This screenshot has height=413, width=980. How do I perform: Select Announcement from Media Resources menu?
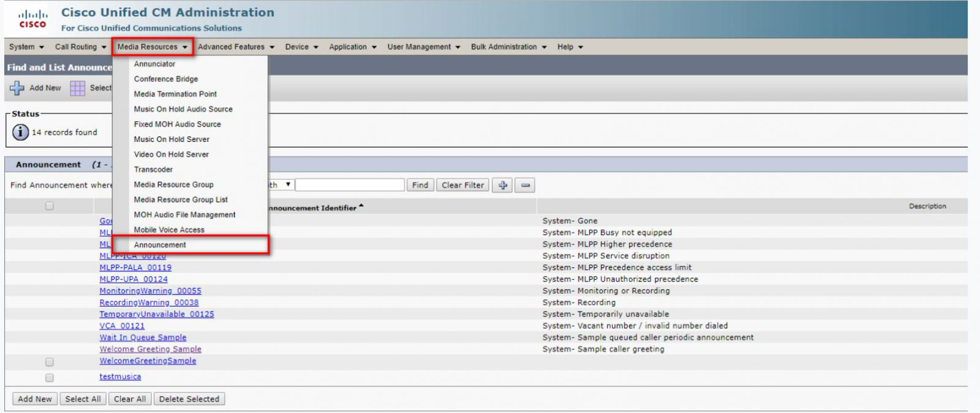(160, 245)
